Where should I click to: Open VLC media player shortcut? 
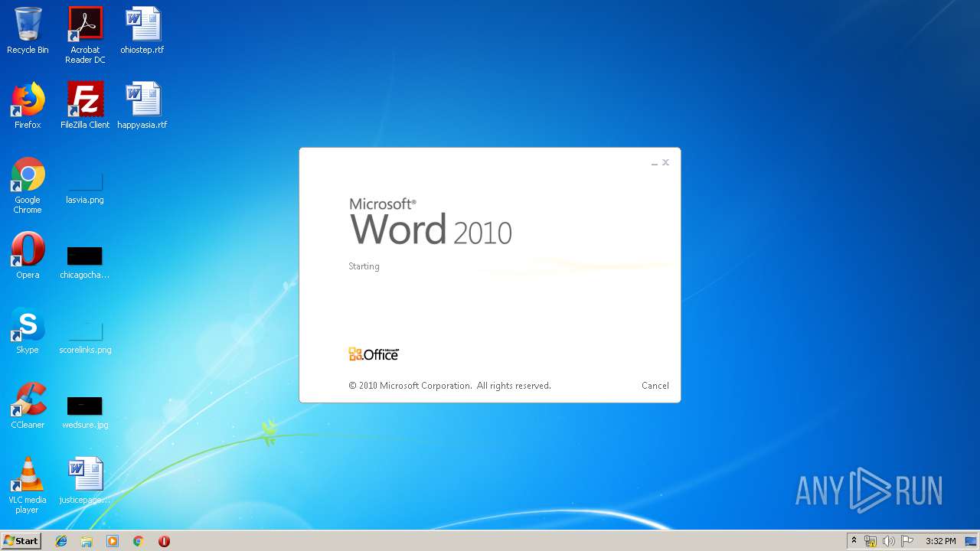click(x=28, y=485)
